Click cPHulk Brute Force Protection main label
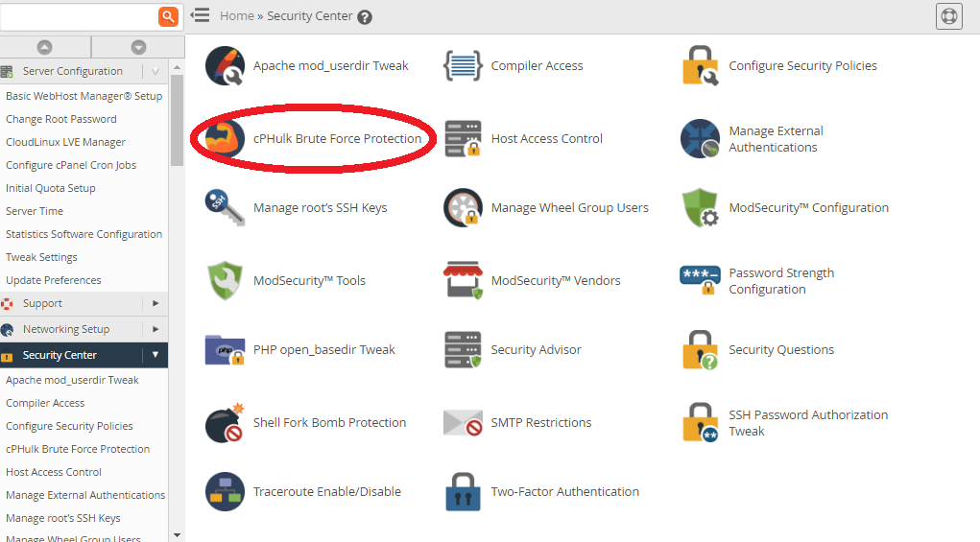 click(338, 139)
